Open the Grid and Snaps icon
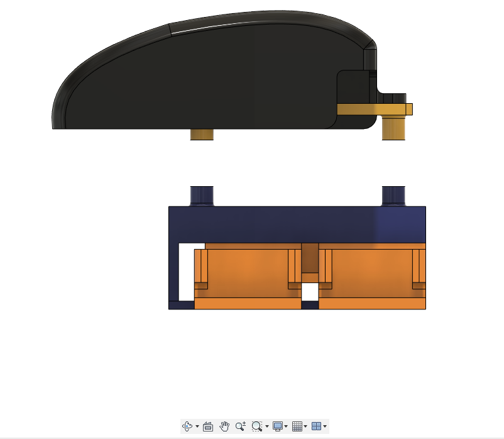This screenshot has width=504, height=439. tap(297, 426)
